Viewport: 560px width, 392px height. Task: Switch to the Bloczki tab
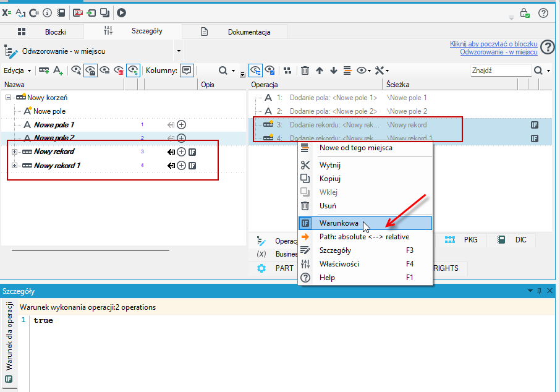click(42, 32)
